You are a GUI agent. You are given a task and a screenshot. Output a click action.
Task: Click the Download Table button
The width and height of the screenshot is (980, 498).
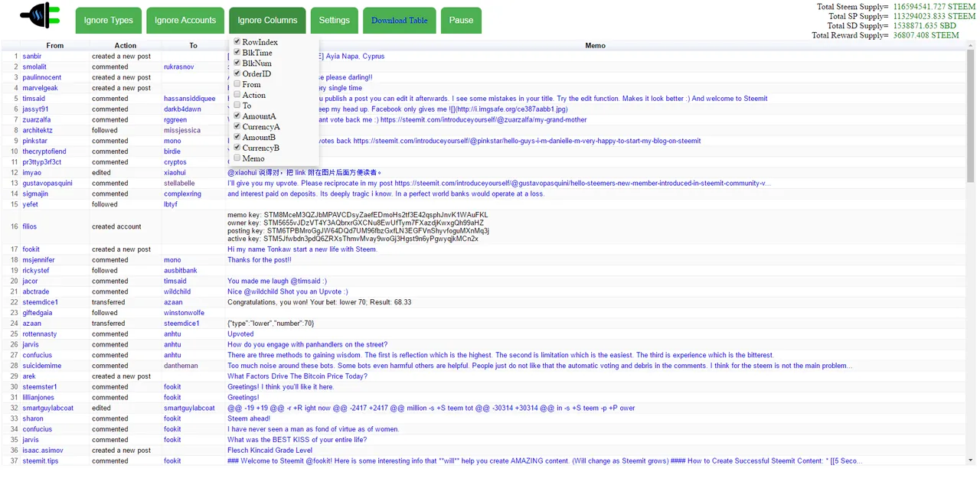(x=400, y=21)
